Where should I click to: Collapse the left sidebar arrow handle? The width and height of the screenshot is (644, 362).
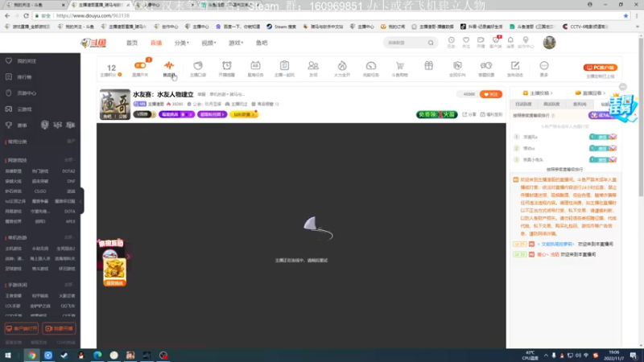pyautogui.click(x=81, y=201)
